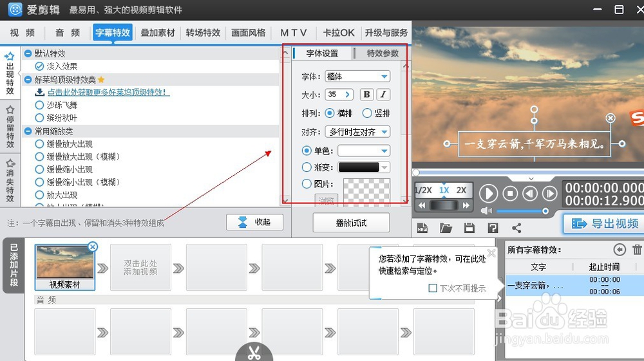644x361 pixels.
Task: Tick the 下次不再提示 checkbox
Action: pos(433,288)
